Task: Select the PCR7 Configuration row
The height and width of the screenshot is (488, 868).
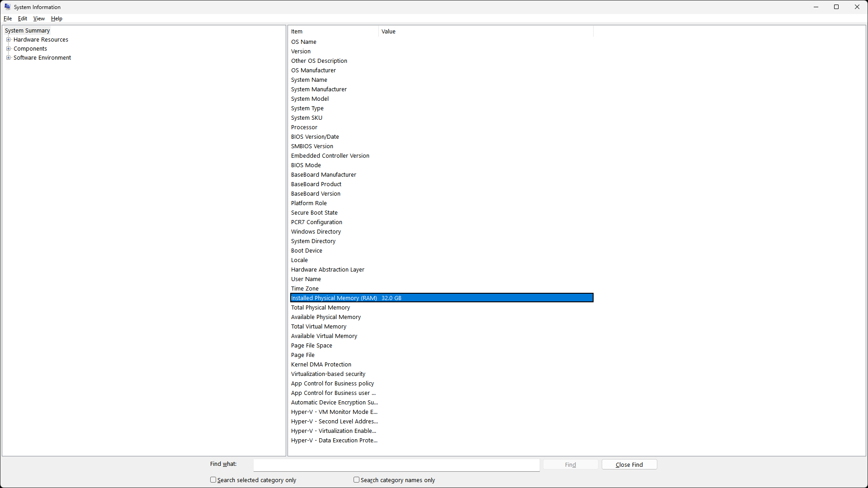Action: pyautogui.click(x=442, y=222)
